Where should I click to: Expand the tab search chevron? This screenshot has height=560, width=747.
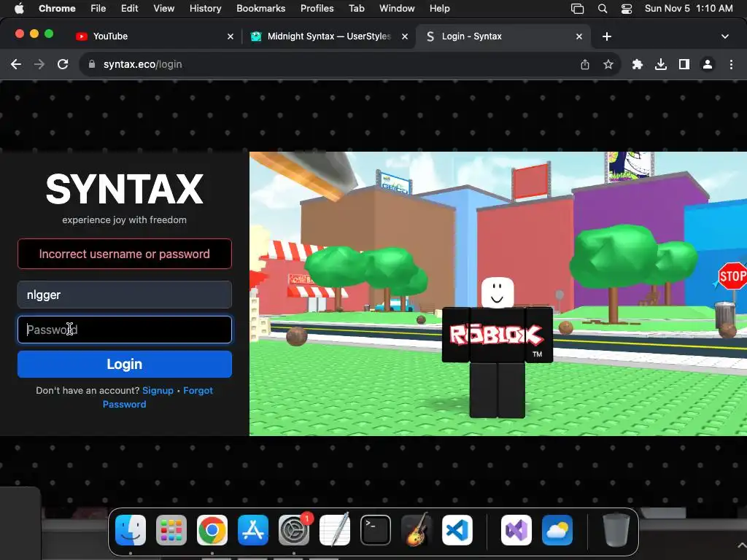click(x=724, y=36)
